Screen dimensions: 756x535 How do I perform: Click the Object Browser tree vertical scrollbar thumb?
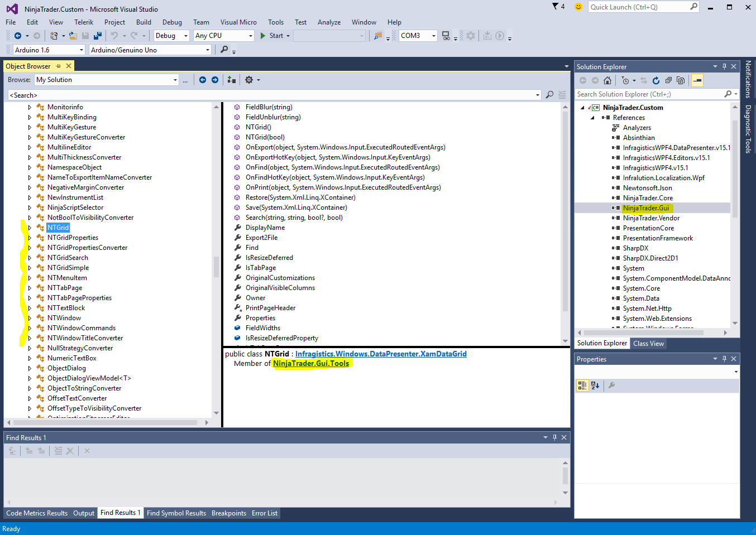point(216,266)
